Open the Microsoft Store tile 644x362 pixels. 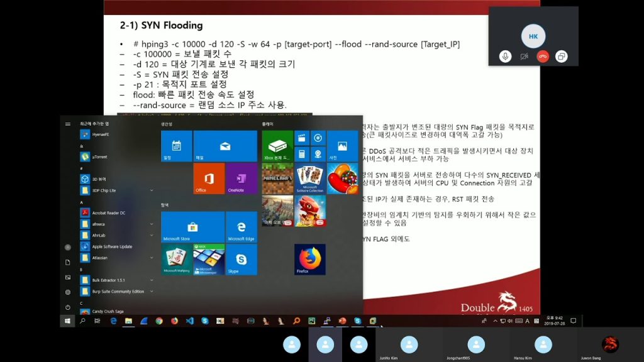[x=192, y=227]
